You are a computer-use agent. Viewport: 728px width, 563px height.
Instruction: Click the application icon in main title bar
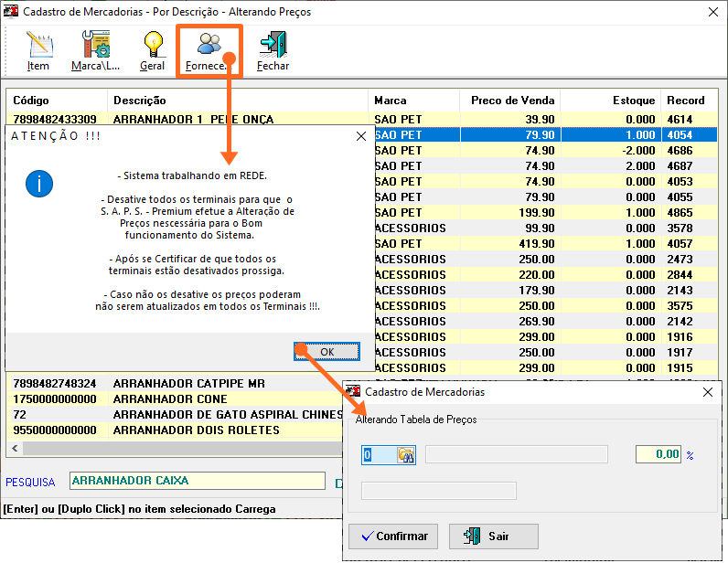[11, 11]
